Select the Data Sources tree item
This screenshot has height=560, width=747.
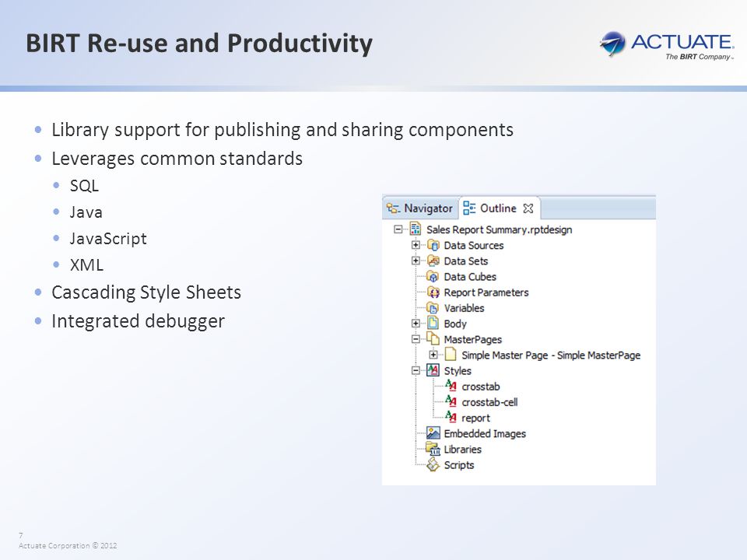coord(474,245)
